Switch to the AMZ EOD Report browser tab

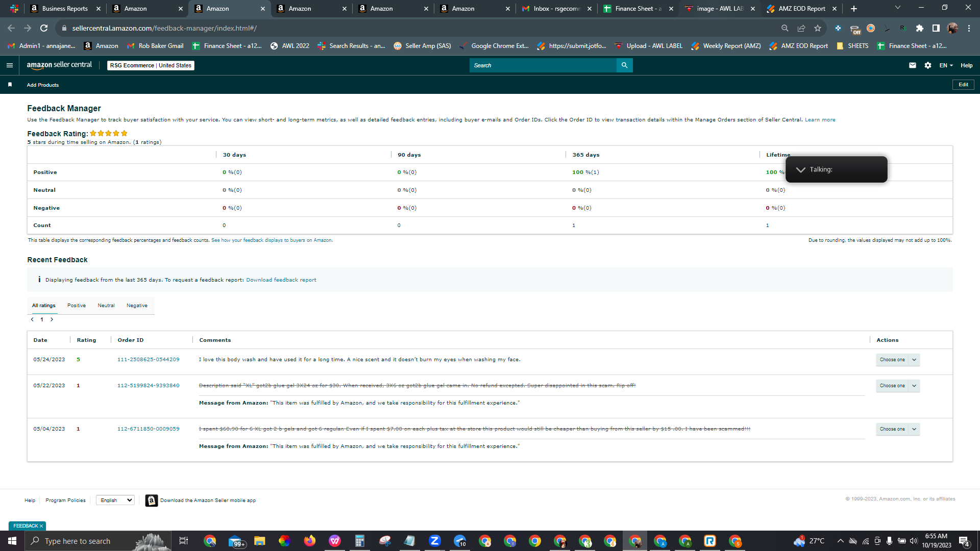click(x=801, y=9)
